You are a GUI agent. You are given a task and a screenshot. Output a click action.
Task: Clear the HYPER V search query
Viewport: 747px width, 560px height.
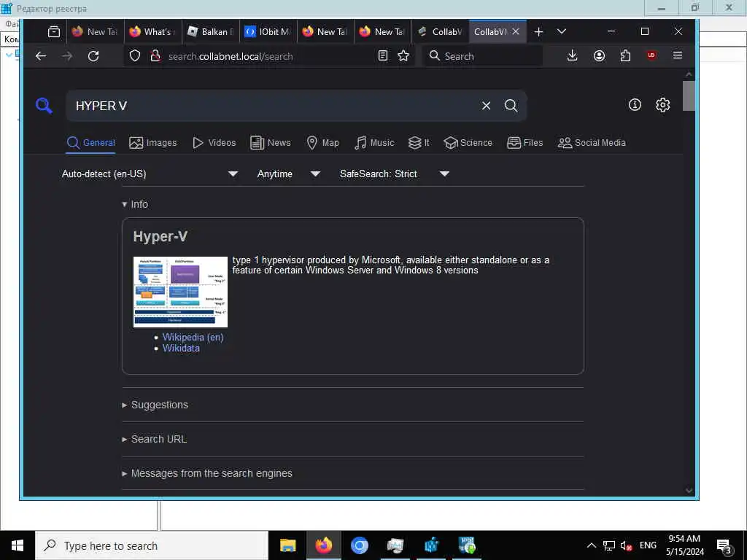pyautogui.click(x=486, y=106)
